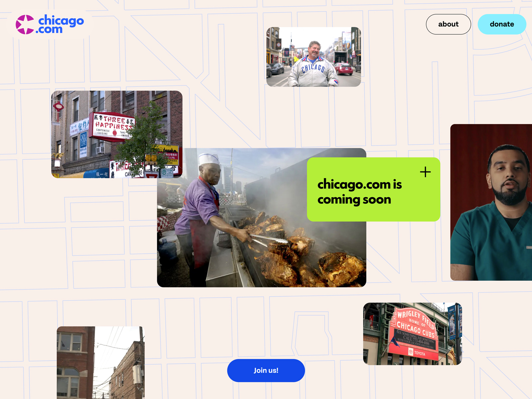The height and width of the screenshot is (399, 532).
Task: Open the Three Happiness Chinatown photo
Action: click(117, 134)
